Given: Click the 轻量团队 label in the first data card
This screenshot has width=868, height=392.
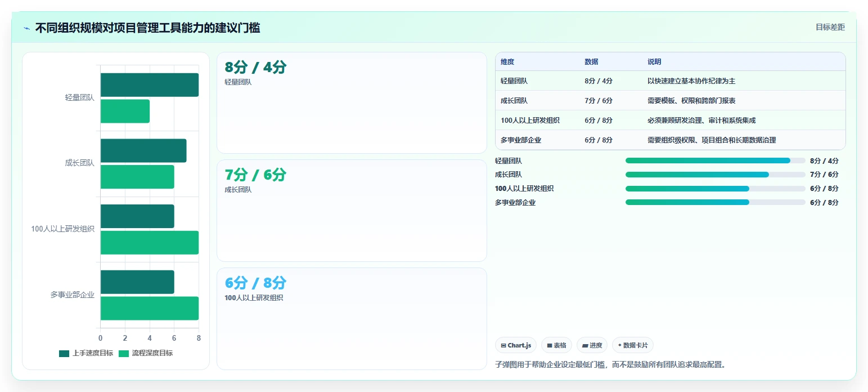Looking at the screenshot, I should tap(238, 82).
